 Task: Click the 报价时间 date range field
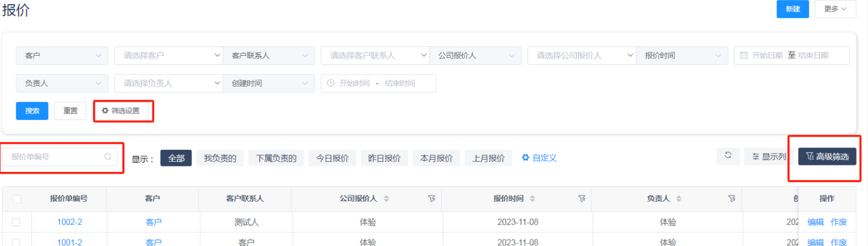(x=792, y=56)
